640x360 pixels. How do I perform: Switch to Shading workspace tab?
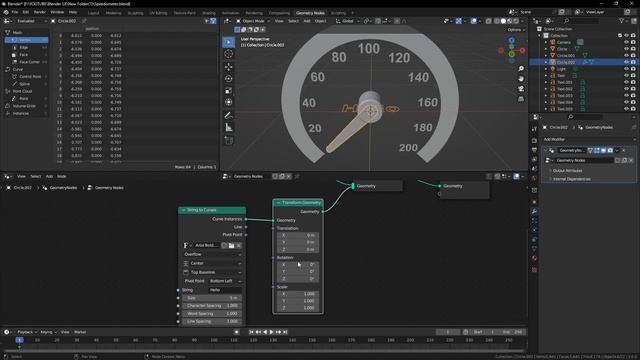coord(209,13)
